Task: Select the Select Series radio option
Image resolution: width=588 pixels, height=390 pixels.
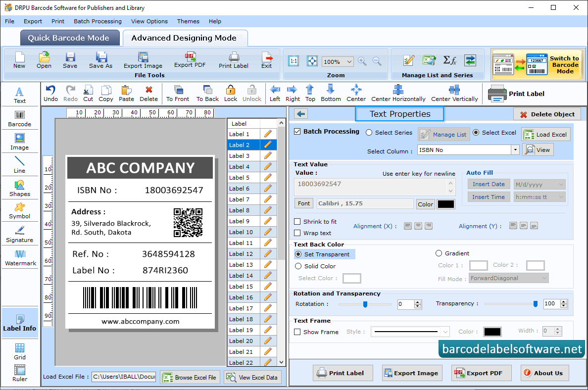Action: (369, 133)
